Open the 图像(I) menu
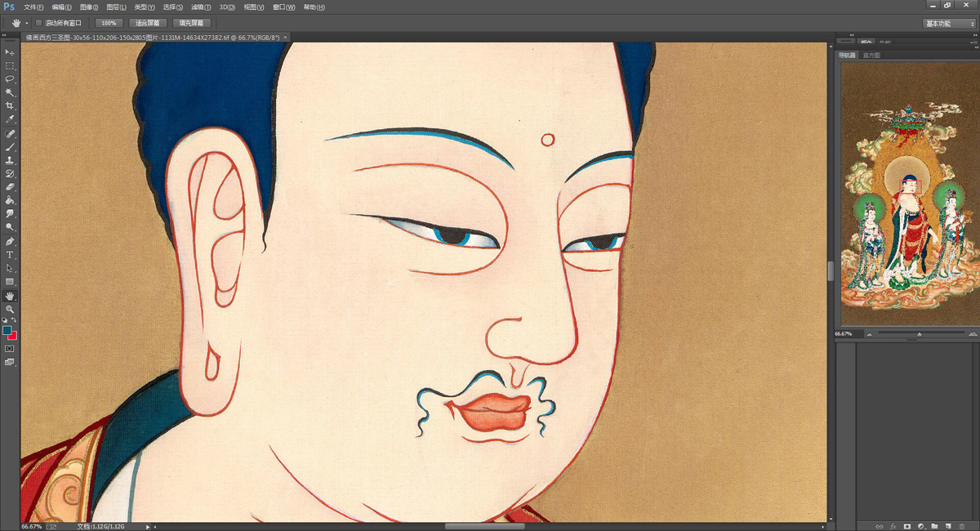 pyautogui.click(x=89, y=7)
